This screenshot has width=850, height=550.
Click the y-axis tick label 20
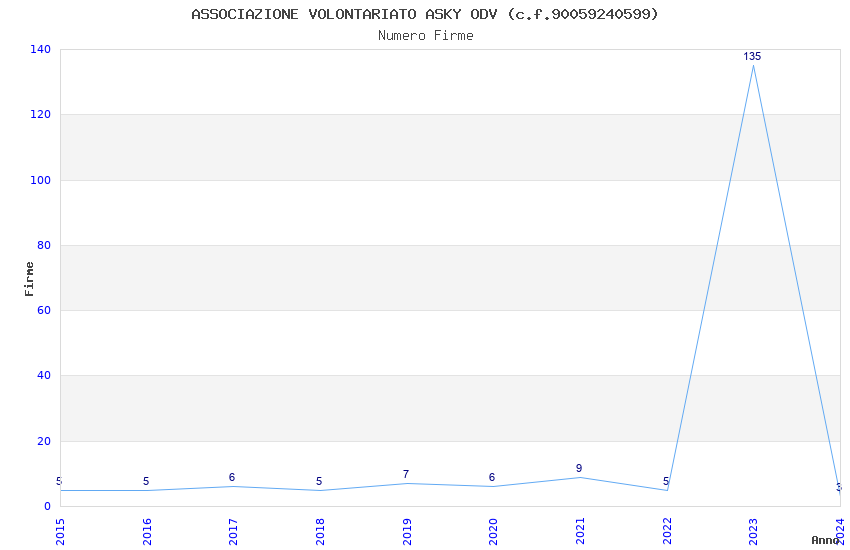(43, 442)
